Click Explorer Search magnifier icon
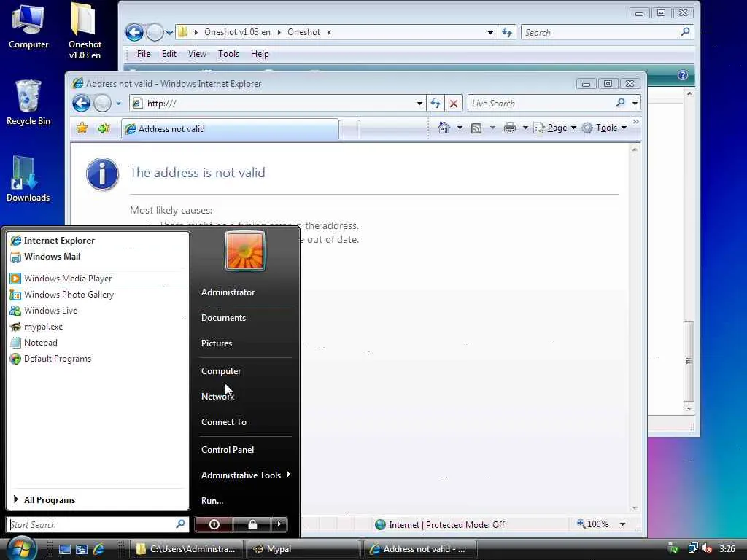Screen dimensions: 747x560 [x=685, y=32]
